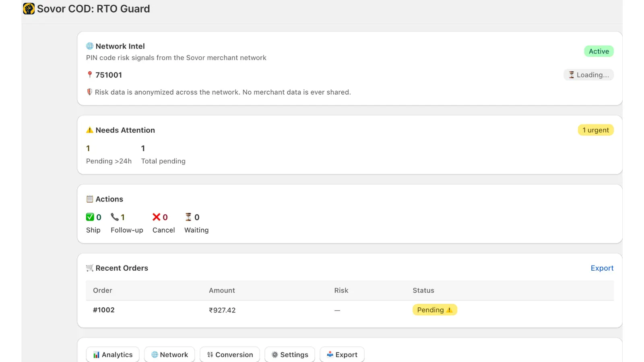Click the Pending status badge for #1002
644x362 pixels.
435,310
